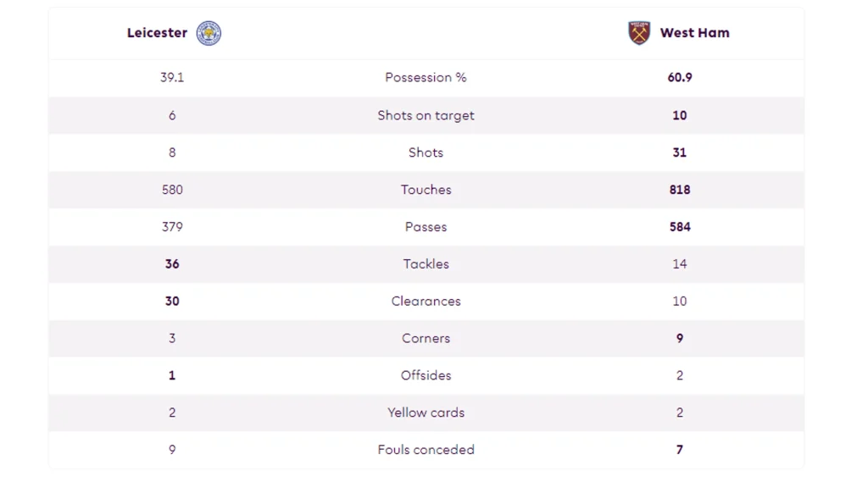Click Leicester's 36 tackles value
Viewport: 868px width, 482px height.
point(172,264)
